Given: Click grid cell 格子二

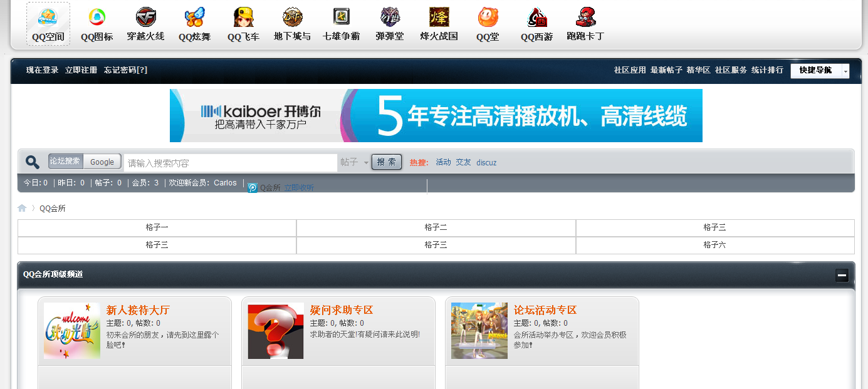Looking at the screenshot, I should (x=436, y=227).
